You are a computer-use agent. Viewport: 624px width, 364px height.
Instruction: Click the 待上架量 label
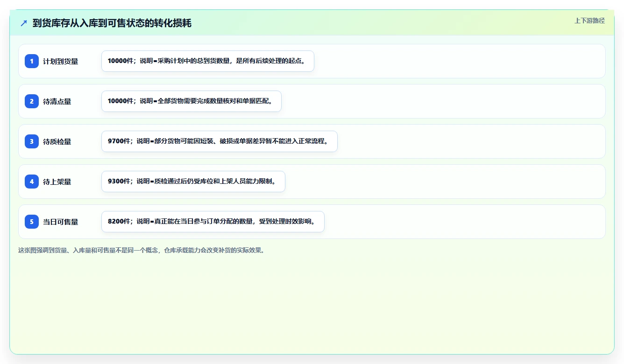point(57,182)
